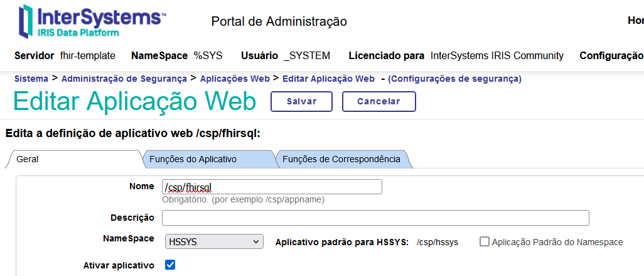The width and height of the screenshot is (644, 276).
Task: Switch to the Geral tab
Action: coord(28,159)
